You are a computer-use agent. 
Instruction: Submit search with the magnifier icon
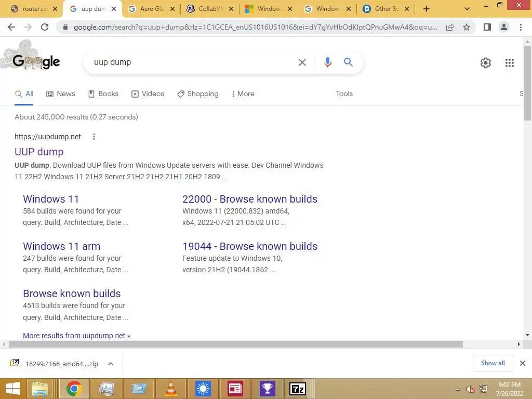[x=348, y=62]
